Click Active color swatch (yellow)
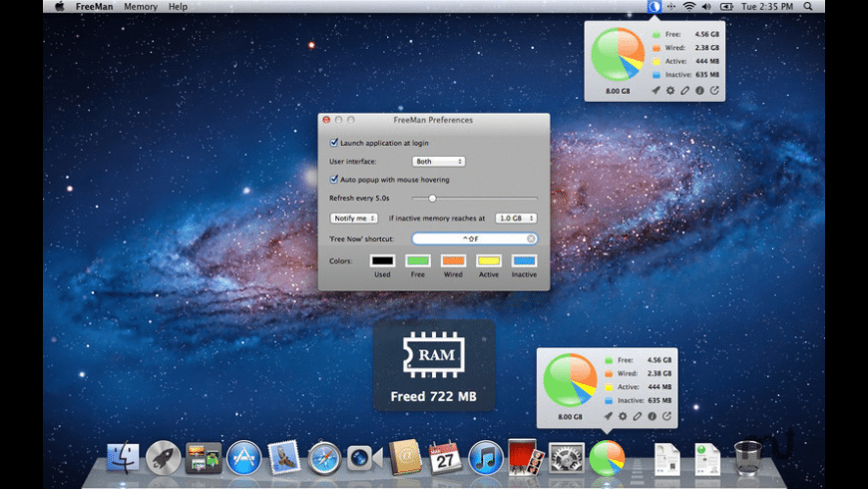Screen dimensions: 868x489 tap(489, 260)
